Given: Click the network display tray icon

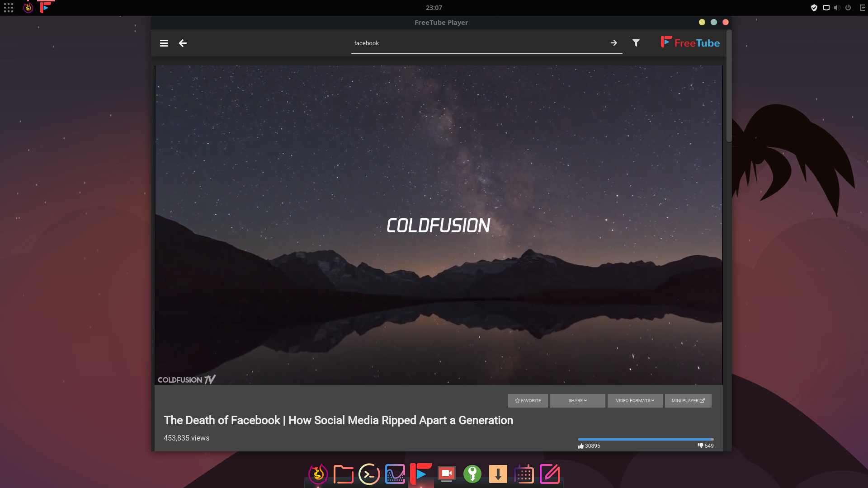Looking at the screenshot, I should point(826,8).
